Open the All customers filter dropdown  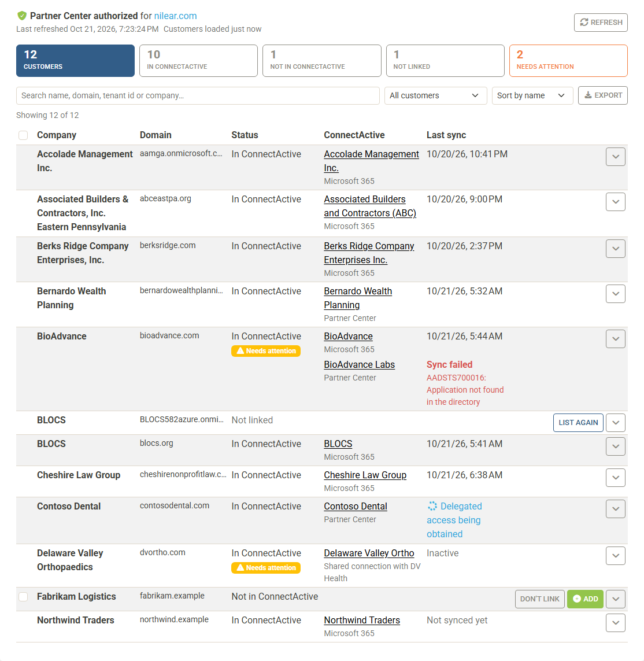(x=435, y=95)
